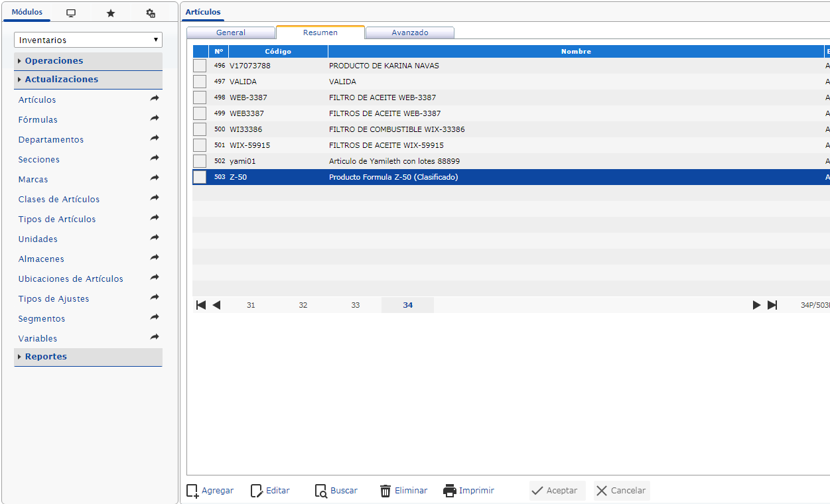Select row PRODUCTO DE KARINA NAVAS
The image size is (830, 504).
point(511,66)
